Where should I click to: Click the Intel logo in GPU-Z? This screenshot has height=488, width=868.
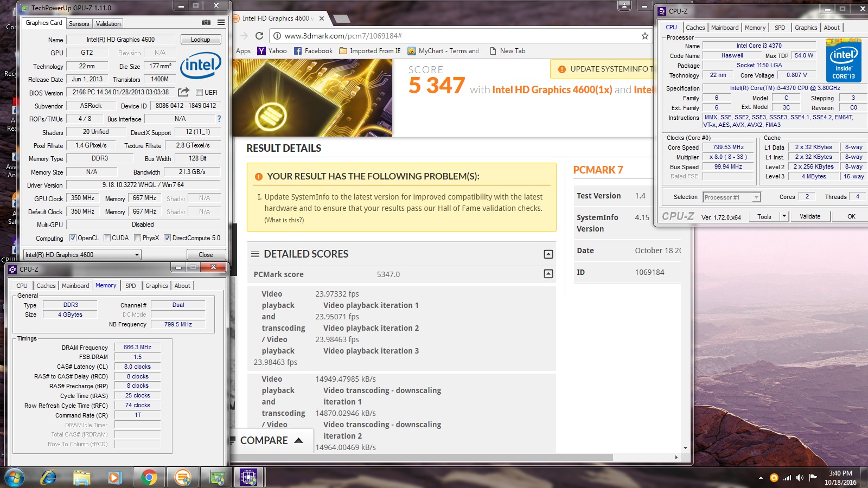(x=201, y=66)
